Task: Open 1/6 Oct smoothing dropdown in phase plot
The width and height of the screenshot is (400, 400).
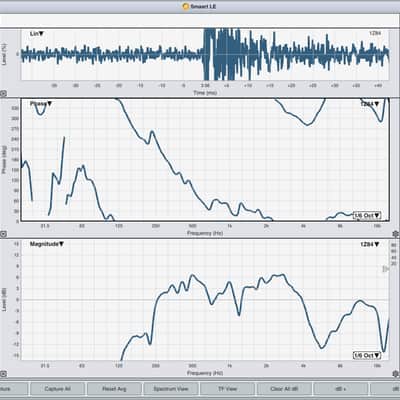Action: pyautogui.click(x=367, y=215)
